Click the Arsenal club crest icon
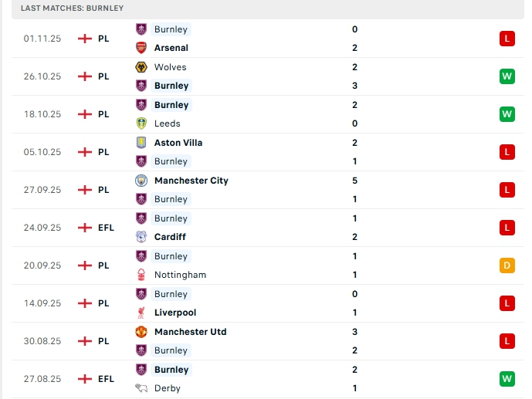532x399 pixels. [141, 48]
